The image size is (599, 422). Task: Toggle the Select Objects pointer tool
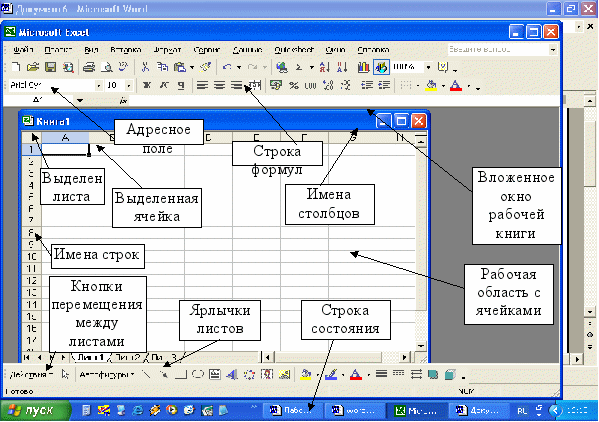(65, 374)
